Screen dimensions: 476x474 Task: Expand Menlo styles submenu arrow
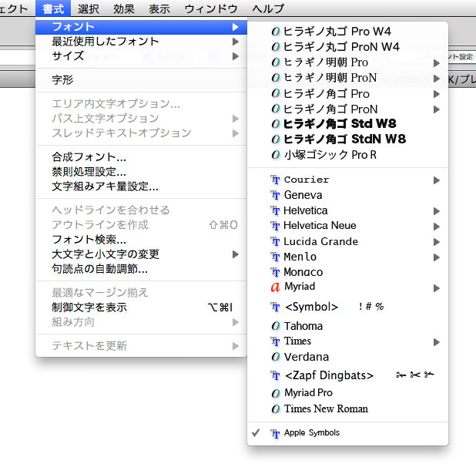[437, 257]
